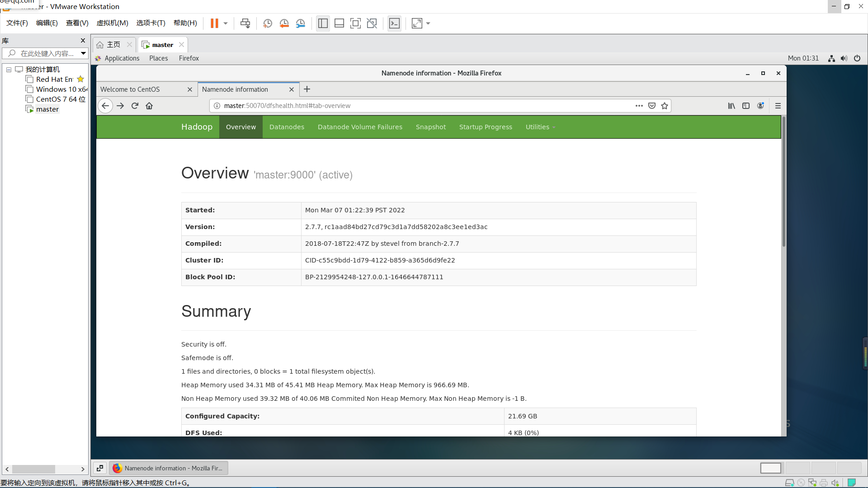Viewport: 868px width, 488px height.
Task: Open the 虚拟机(M) menu
Action: point(112,23)
